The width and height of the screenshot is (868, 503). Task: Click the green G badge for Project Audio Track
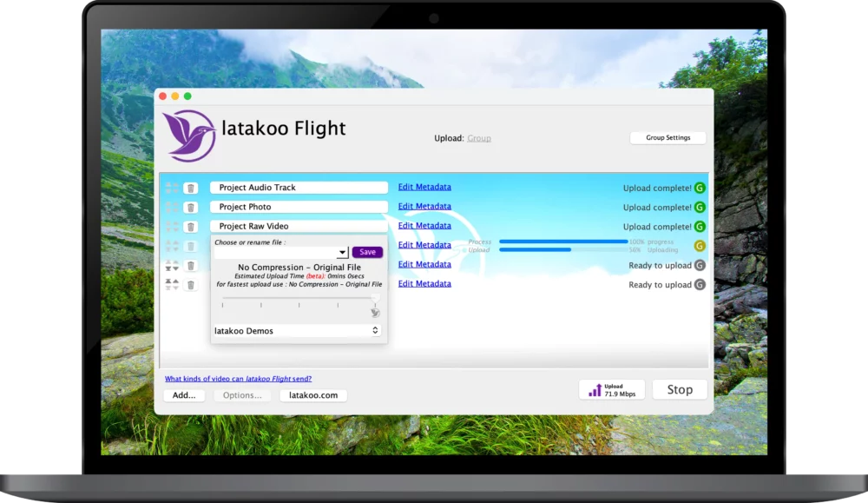(x=700, y=188)
